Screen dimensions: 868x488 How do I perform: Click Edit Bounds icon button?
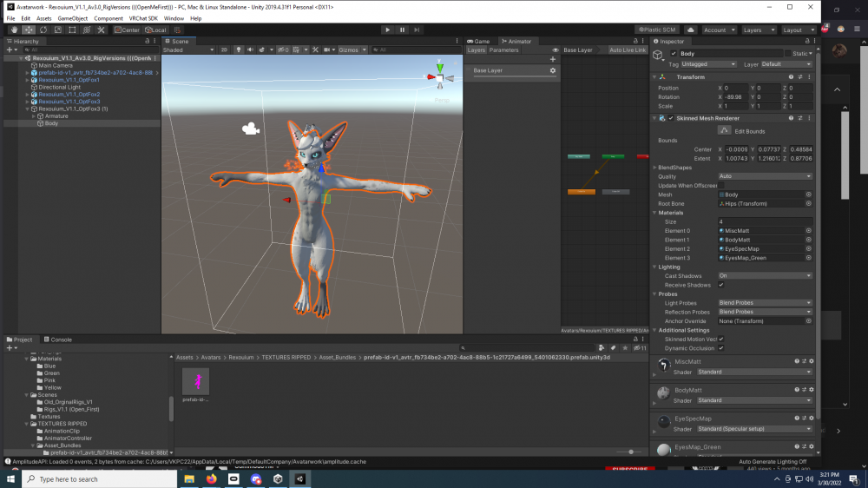pos(724,131)
